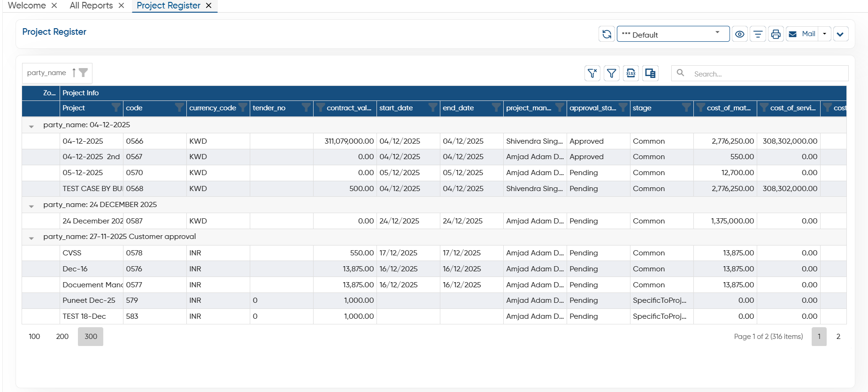Viewport: 868px width, 392px height.
Task: Open filter on currency_code column
Action: tap(242, 108)
